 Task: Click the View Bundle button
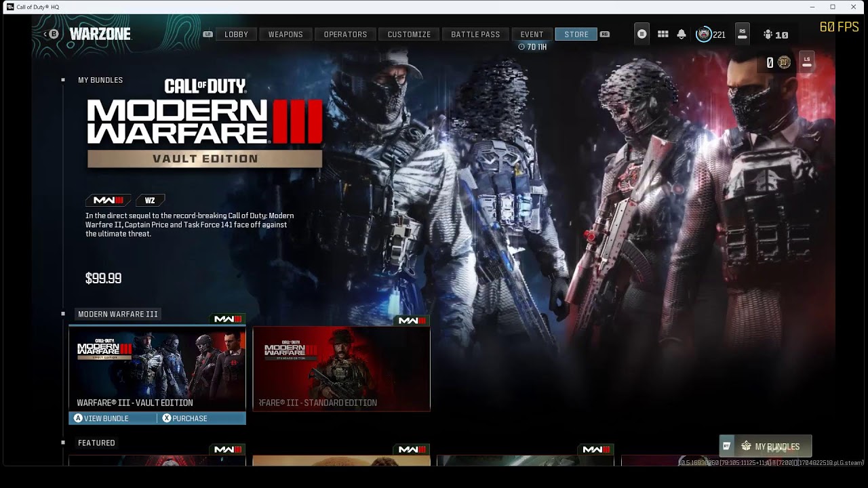click(113, 418)
